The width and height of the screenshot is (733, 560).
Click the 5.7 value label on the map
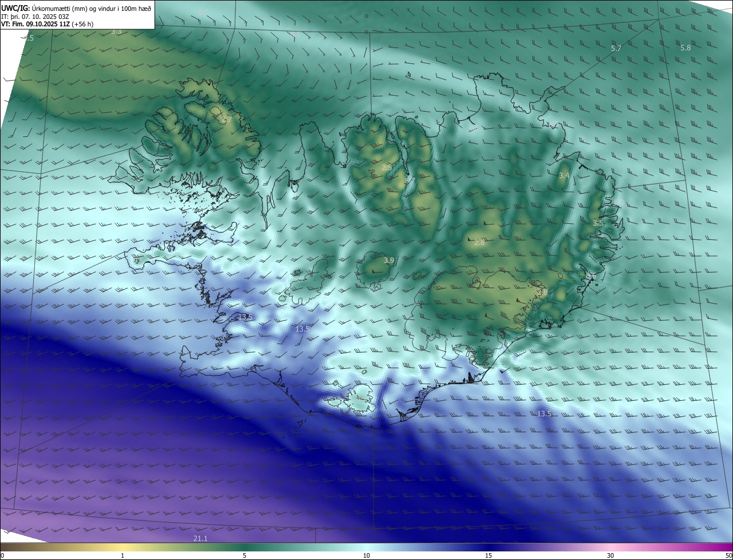pyautogui.click(x=616, y=49)
